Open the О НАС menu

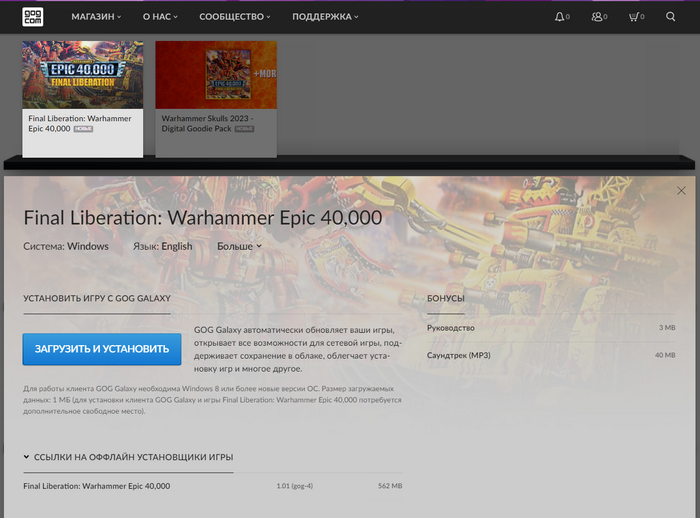[160, 17]
